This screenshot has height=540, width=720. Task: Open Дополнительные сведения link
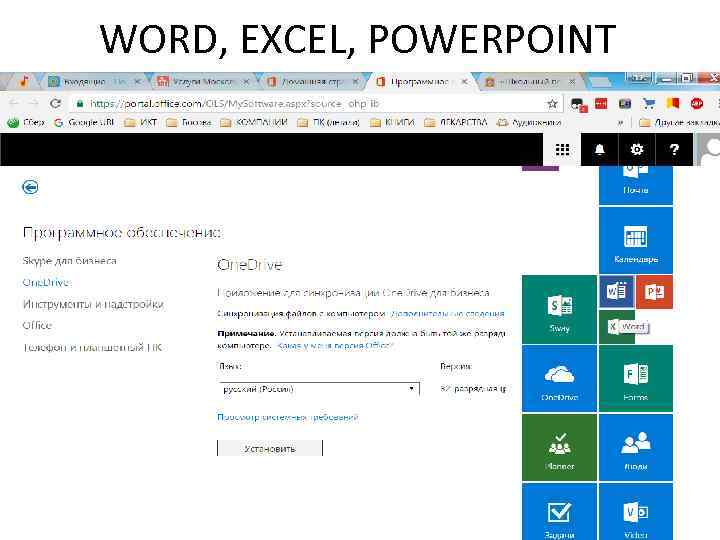pyautogui.click(x=447, y=314)
